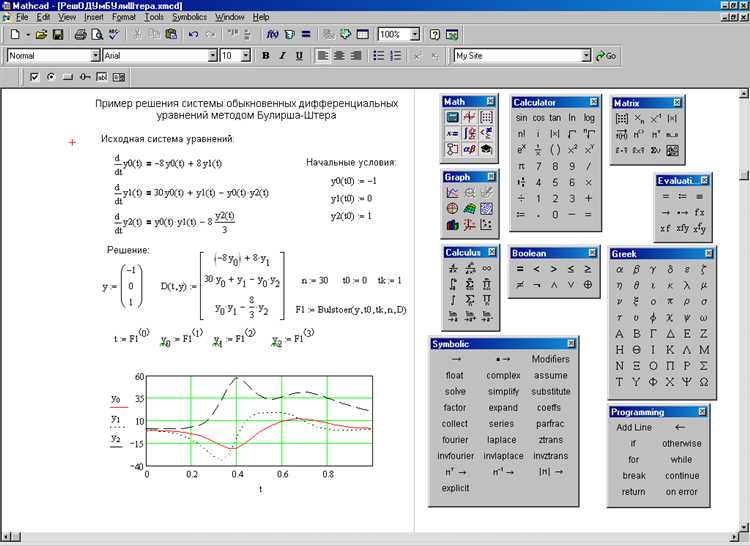Image resolution: width=750 pixels, height=546 pixels.
Task: Insert an X-Y plot from Graph palette
Action: coord(452,192)
